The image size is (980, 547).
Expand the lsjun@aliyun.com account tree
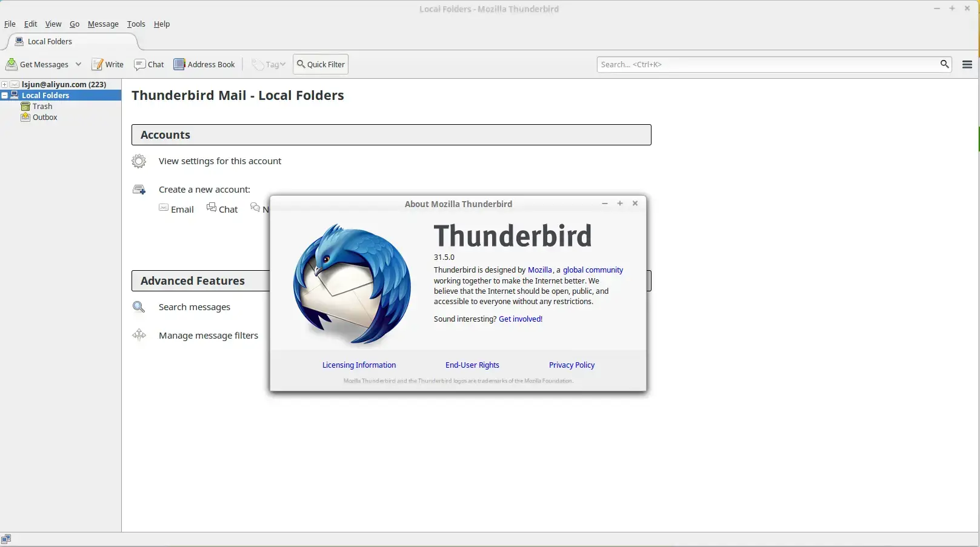(x=4, y=84)
